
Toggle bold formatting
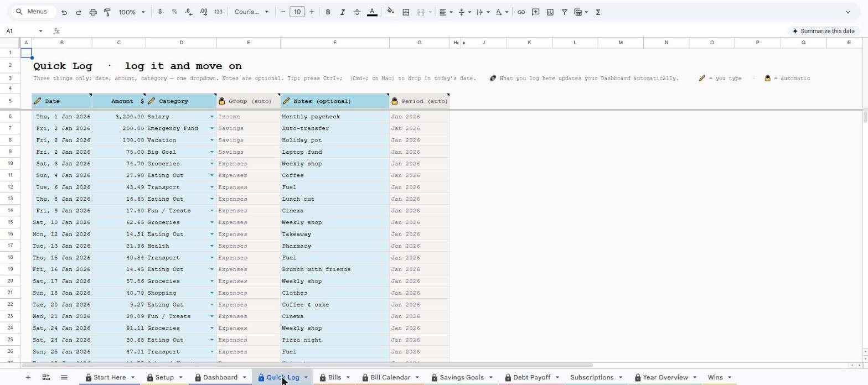point(328,12)
